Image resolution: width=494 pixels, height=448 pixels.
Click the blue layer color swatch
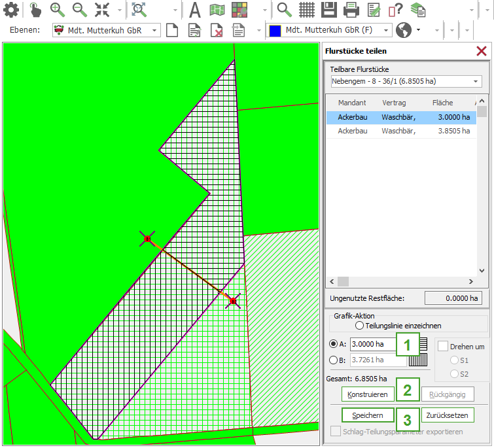(x=275, y=30)
